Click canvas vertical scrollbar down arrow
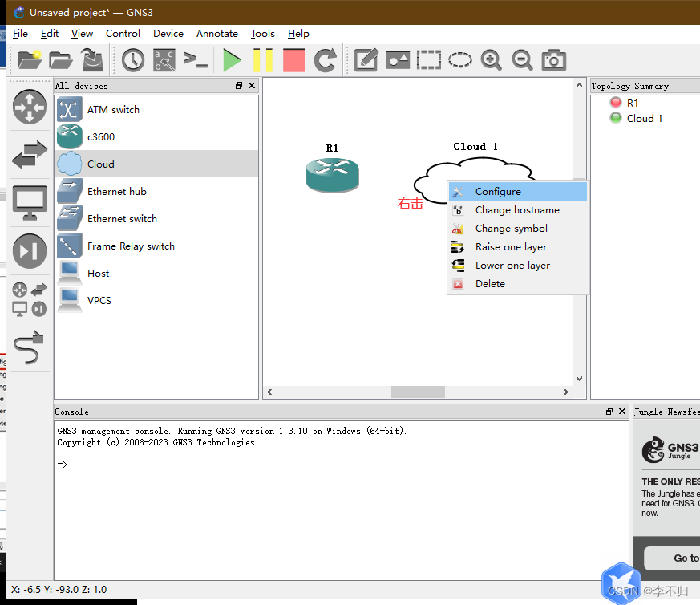Viewport: 700px width, 605px height. [579, 379]
